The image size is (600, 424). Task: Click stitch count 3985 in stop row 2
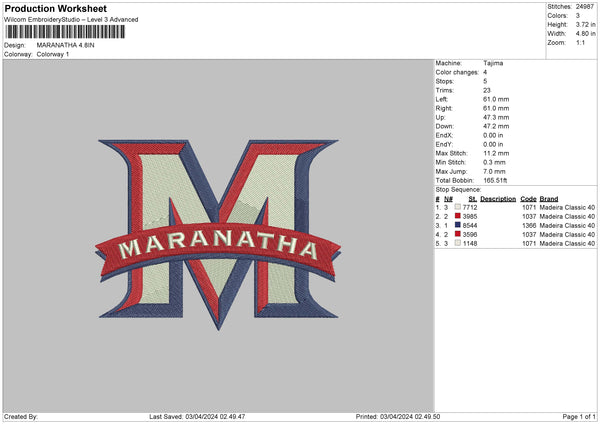coord(470,216)
